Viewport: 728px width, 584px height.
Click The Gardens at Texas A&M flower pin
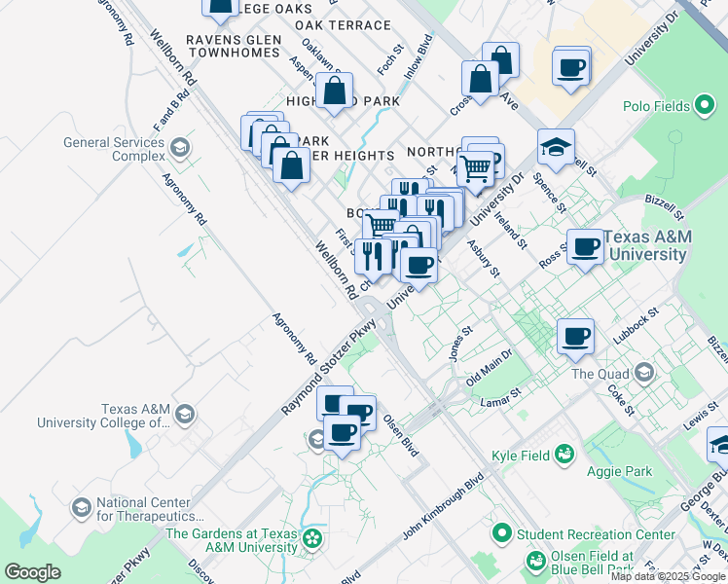point(312,539)
